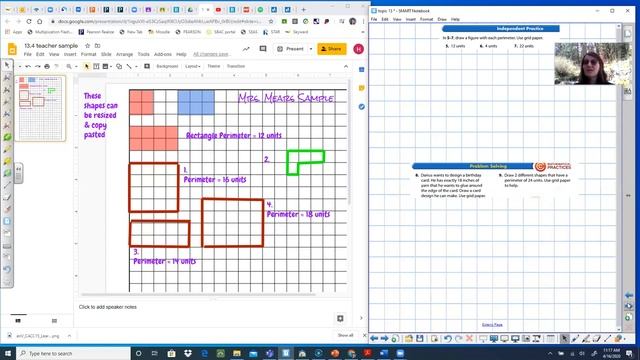Click the Windows search box
Screen dimensions: 640x360
point(73,353)
